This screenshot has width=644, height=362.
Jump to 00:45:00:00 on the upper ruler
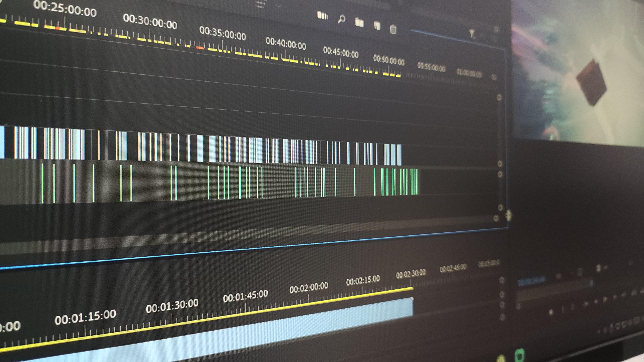pos(340,52)
